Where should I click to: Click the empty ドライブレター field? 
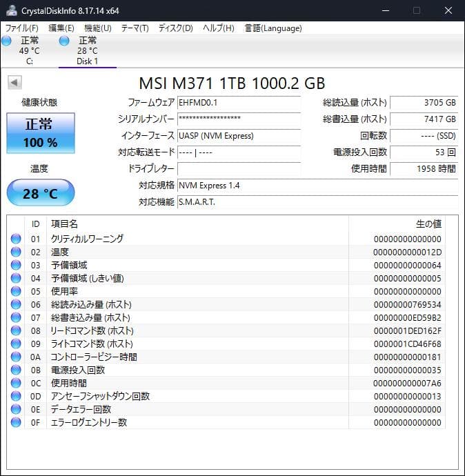coord(239,169)
